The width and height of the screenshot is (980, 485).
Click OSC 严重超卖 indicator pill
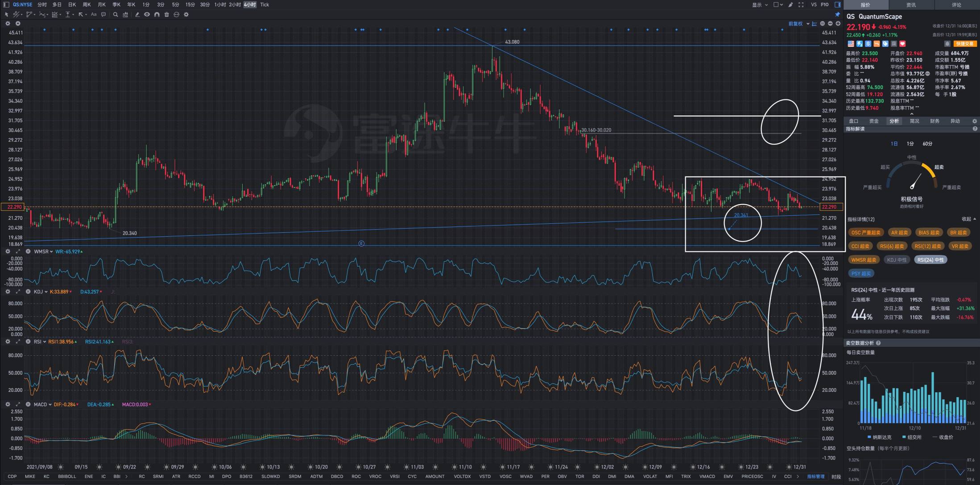coord(866,233)
